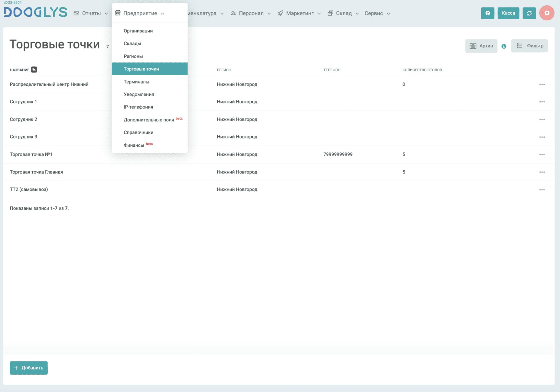Open IP-телефония menu entry
The image size is (560, 392).
150,107
